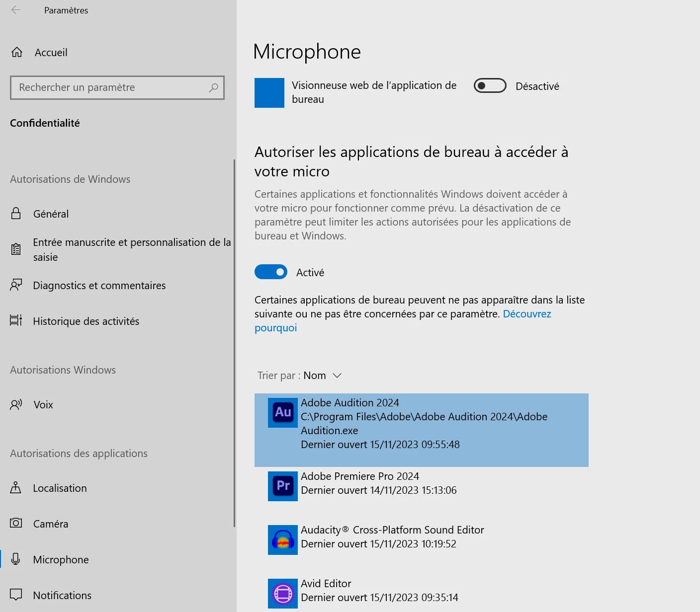This screenshot has height=612, width=700.
Task: Click the Microphone page heading
Action: pyautogui.click(x=307, y=52)
